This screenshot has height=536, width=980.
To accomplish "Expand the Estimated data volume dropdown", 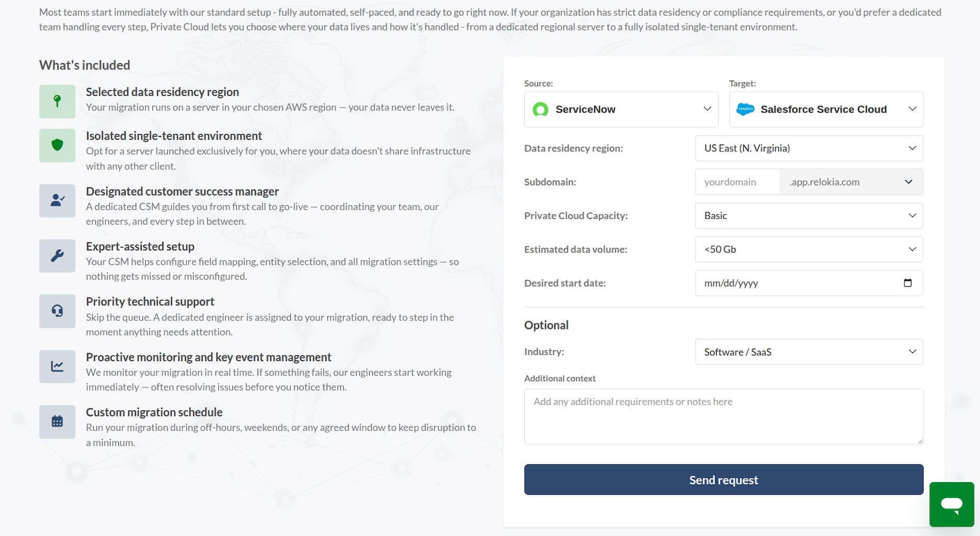I will (x=809, y=249).
